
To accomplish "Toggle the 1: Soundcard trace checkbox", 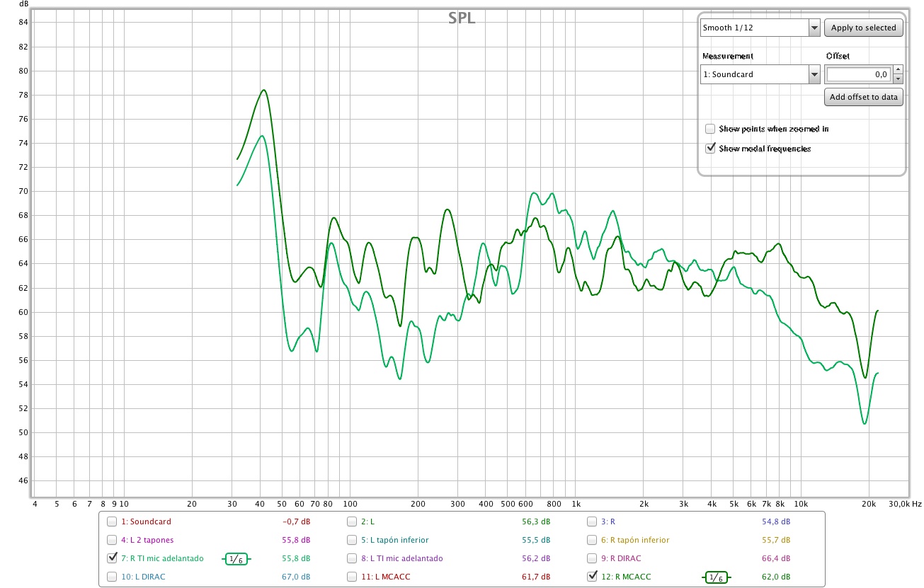I will pos(112,521).
